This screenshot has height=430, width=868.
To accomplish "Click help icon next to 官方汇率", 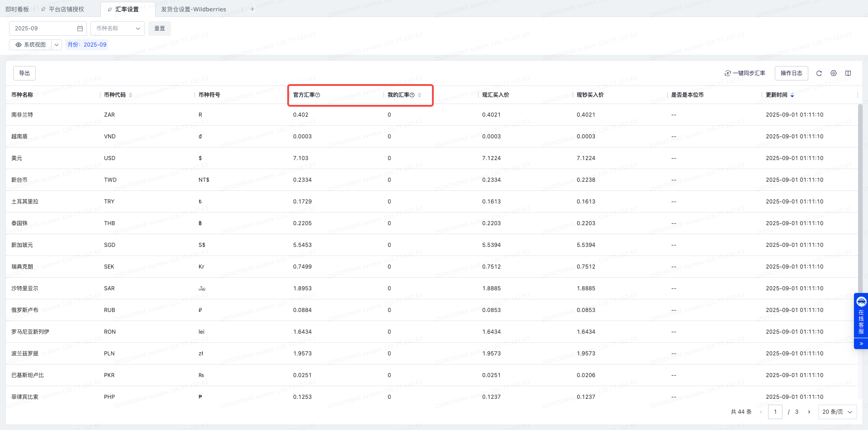I will pos(318,95).
